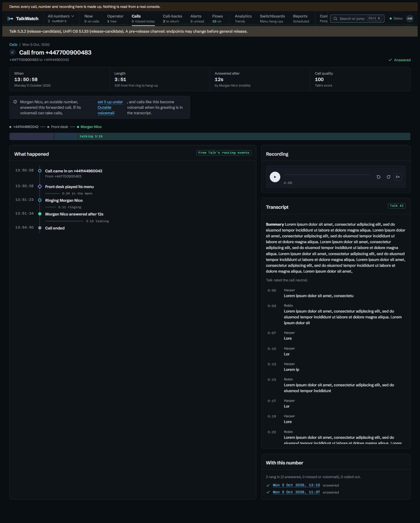Open the Reports tab

[x=301, y=19]
